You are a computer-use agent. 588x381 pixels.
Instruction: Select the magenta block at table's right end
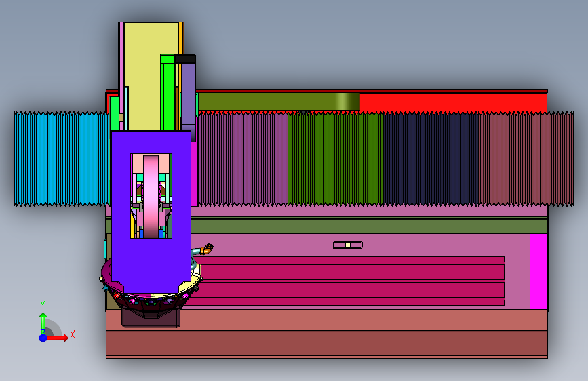pos(538,271)
